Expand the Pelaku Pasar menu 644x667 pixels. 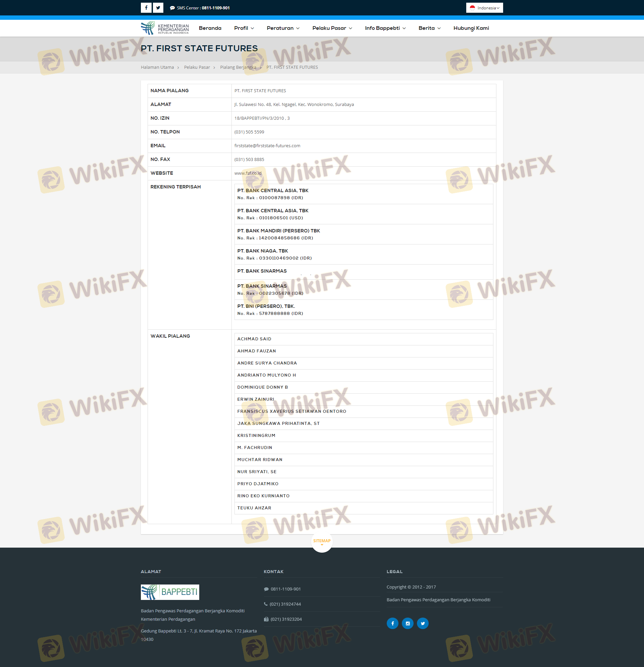coord(332,28)
